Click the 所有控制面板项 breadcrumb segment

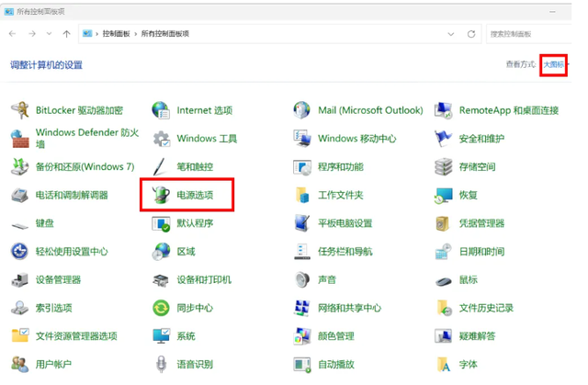pyautogui.click(x=165, y=34)
